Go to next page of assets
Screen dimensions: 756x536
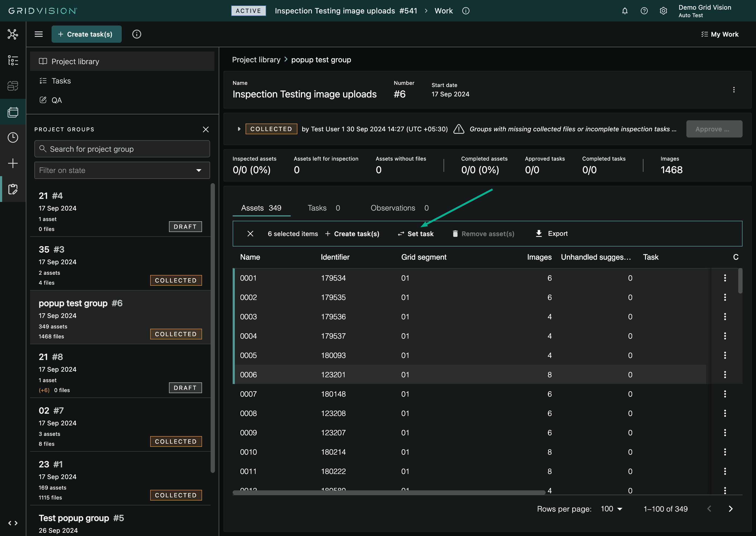tap(730, 509)
